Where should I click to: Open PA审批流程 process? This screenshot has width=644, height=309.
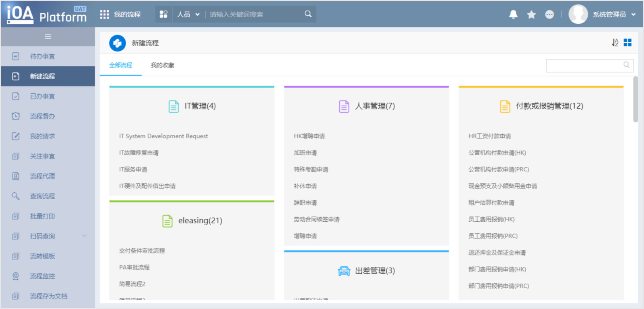coord(134,267)
